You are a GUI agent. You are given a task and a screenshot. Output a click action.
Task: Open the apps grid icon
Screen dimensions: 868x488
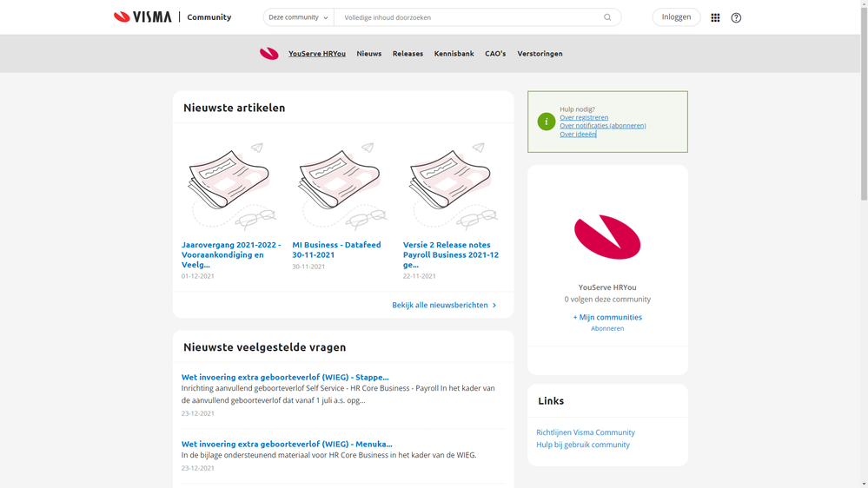tap(715, 17)
